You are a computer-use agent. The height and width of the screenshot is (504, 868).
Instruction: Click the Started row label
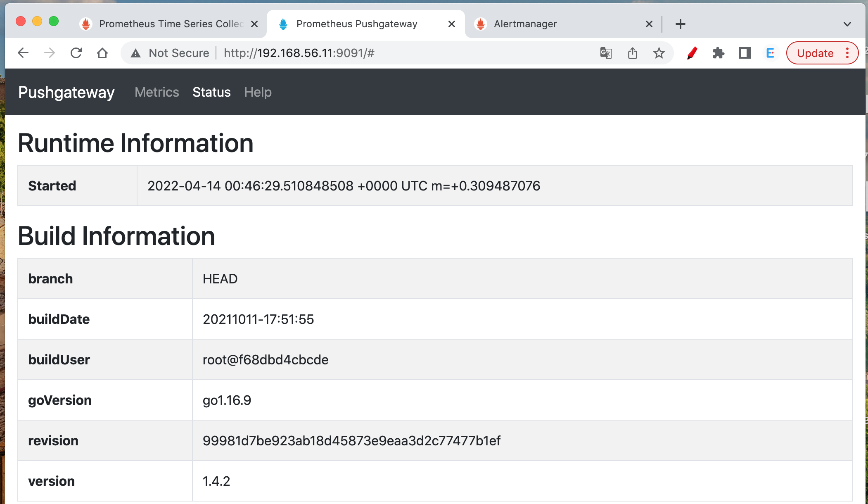[52, 186]
